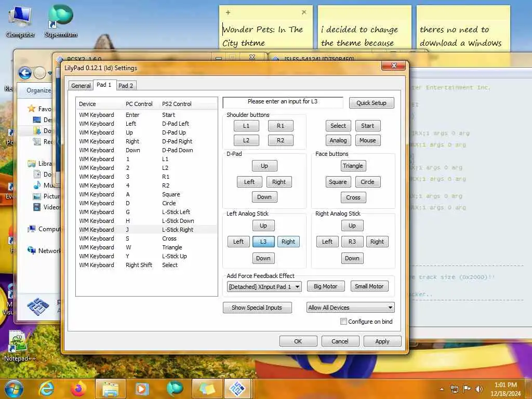This screenshot has height=399, width=532.
Task: Select the Enter / Start binding row
Action: [147, 115]
